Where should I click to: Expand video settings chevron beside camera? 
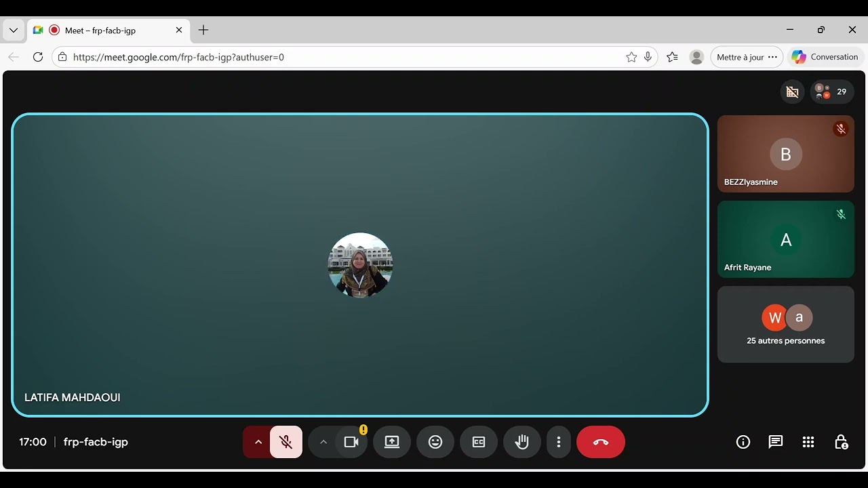pos(323,442)
